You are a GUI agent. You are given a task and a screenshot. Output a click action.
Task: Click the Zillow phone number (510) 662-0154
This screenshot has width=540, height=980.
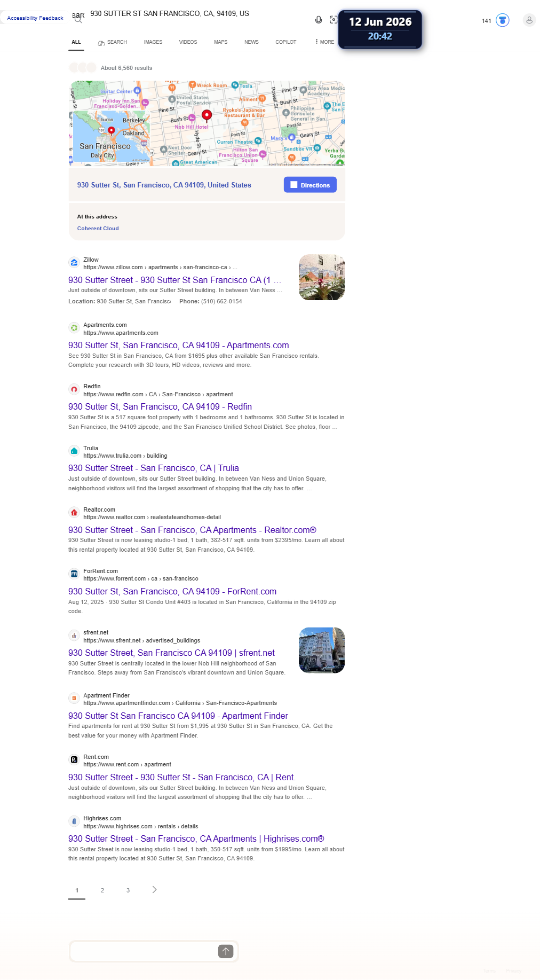pos(221,302)
